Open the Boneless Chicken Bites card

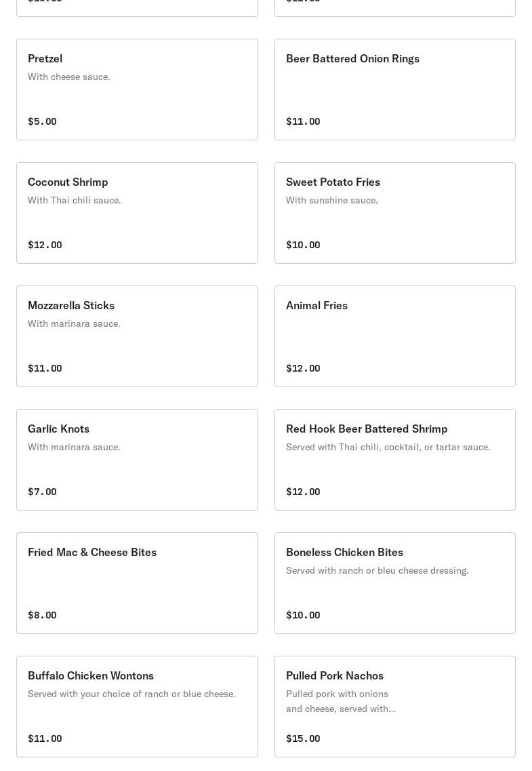pos(395,583)
